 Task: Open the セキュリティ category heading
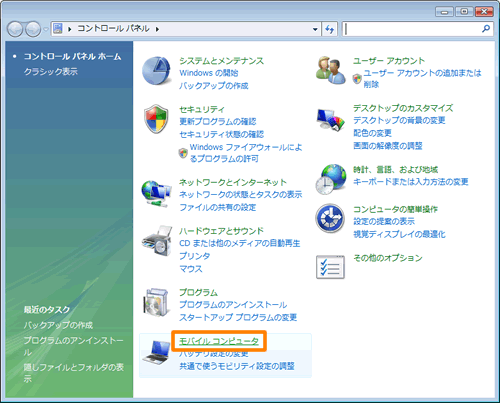pyautogui.click(x=202, y=109)
